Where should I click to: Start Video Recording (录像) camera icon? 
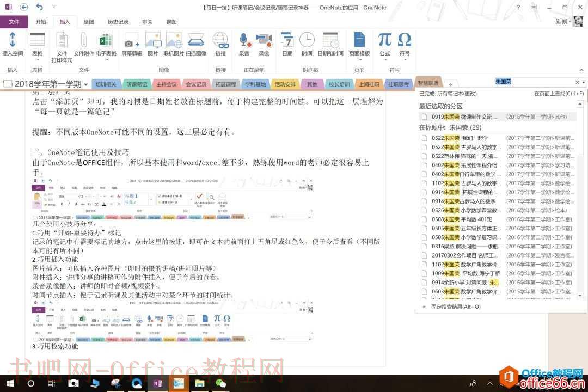pos(264,40)
